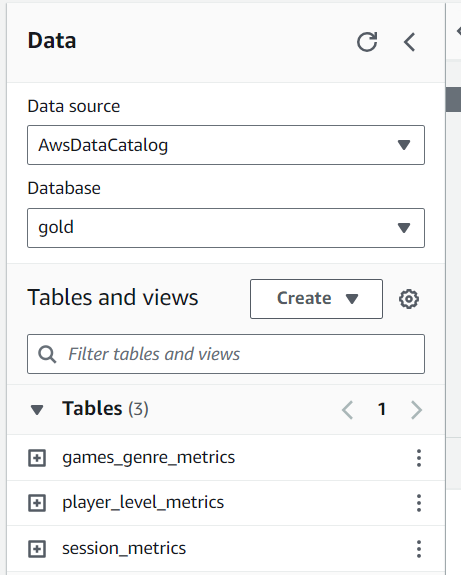The width and height of the screenshot is (461, 575).
Task: Select the games_genre_metrics table name
Action: [x=149, y=458]
